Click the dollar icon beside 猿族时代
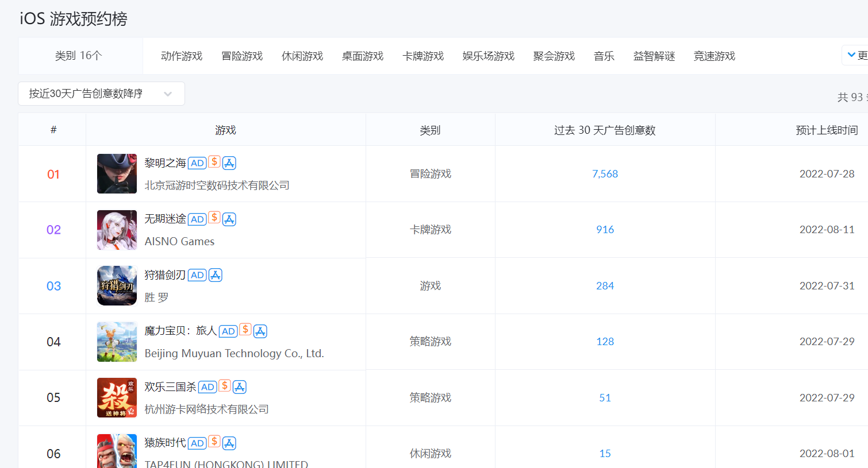Screen dimensions: 868x468 coord(214,442)
